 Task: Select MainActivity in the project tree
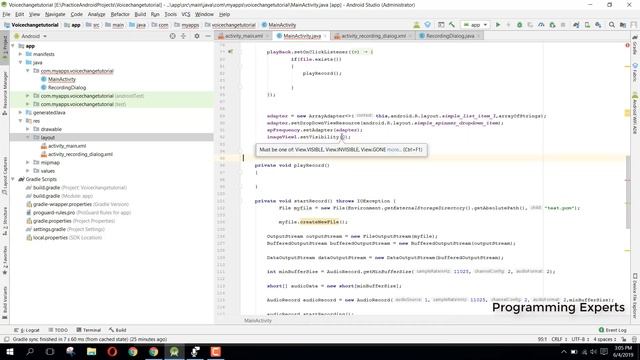(62, 79)
